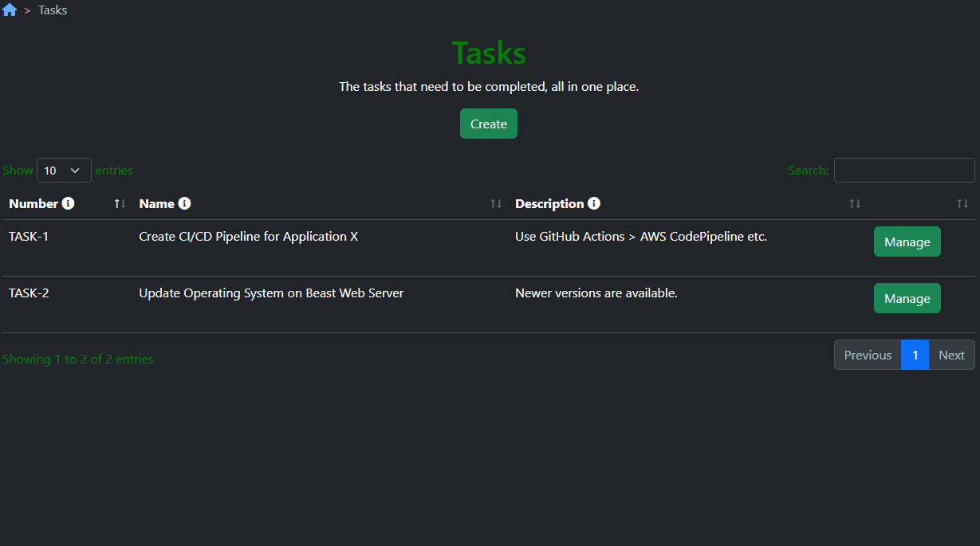Click the Previous pagination button
Screen dimensions: 980x546
(867, 355)
